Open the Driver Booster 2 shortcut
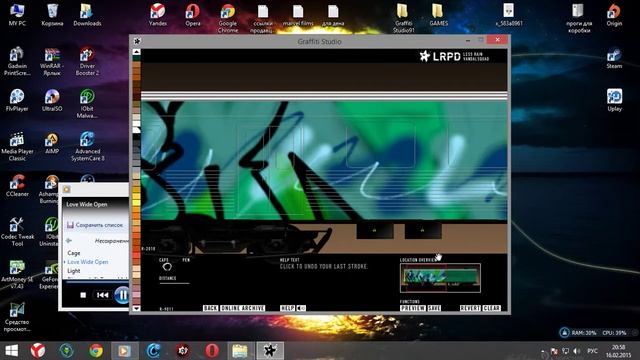Image resolution: width=640 pixels, height=360 pixels. coord(87,62)
